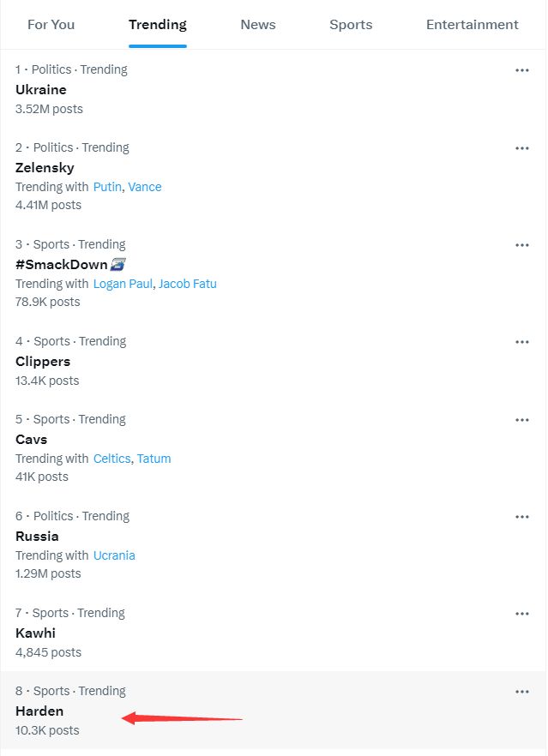This screenshot has width=548, height=756.
Task: Open the Sports tab
Action: [x=351, y=24]
